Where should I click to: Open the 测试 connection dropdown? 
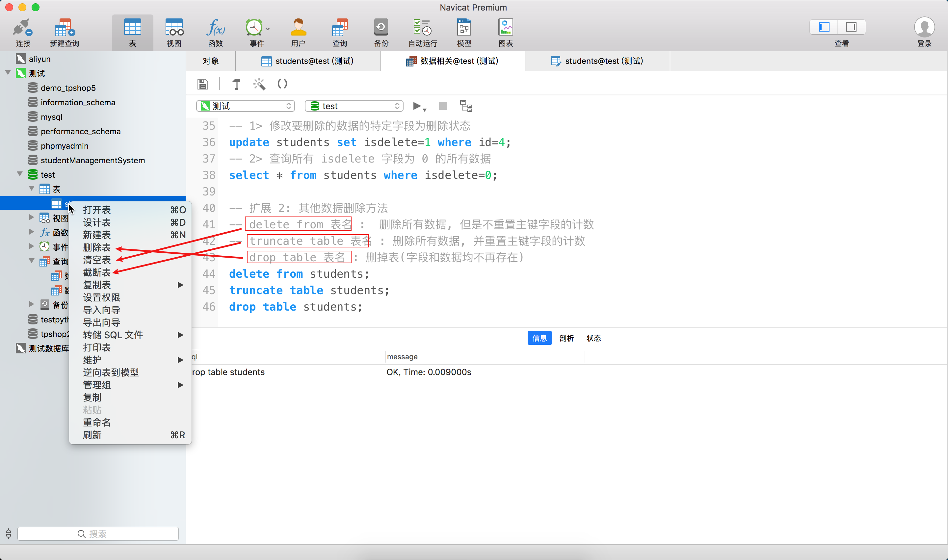[x=246, y=106]
